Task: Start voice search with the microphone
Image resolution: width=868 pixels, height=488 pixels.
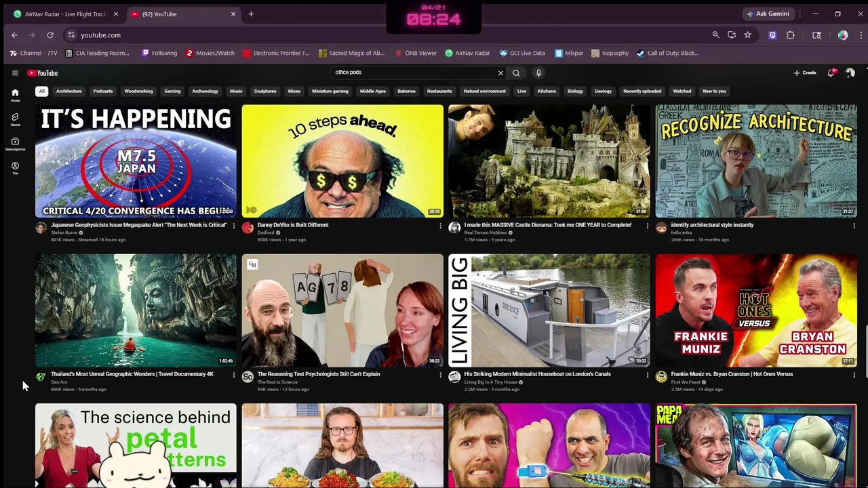Action: click(538, 73)
